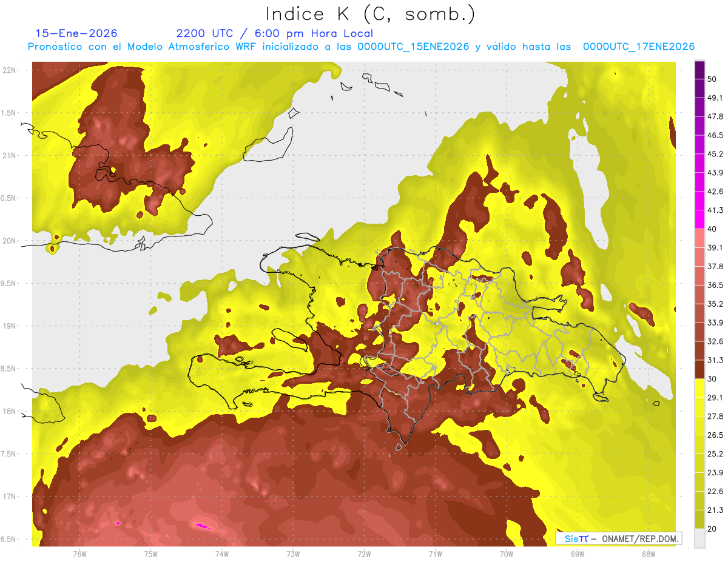728x562 pixels.
Task: Click the SisTT logo text
Action: pos(576,538)
